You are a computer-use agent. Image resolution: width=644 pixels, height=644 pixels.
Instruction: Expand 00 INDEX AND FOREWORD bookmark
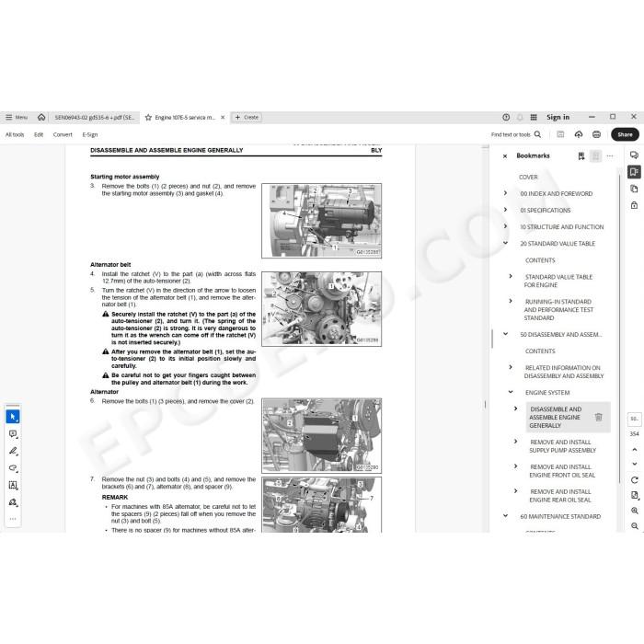pyautogui.click(x=506, y=193)
